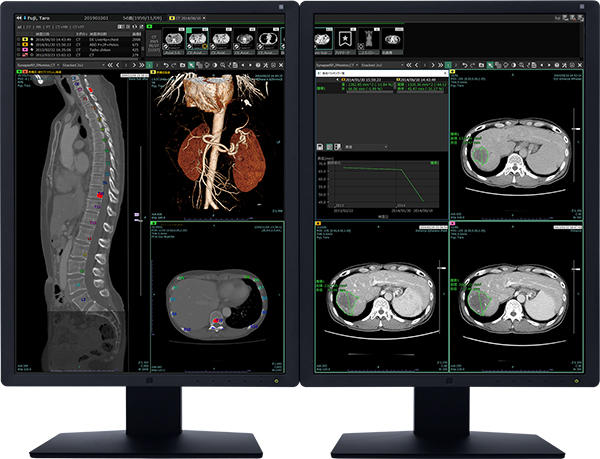600x459 pixels.
Task: Click camera capture icon in left monitor toolbar
Action: (183, 65)
